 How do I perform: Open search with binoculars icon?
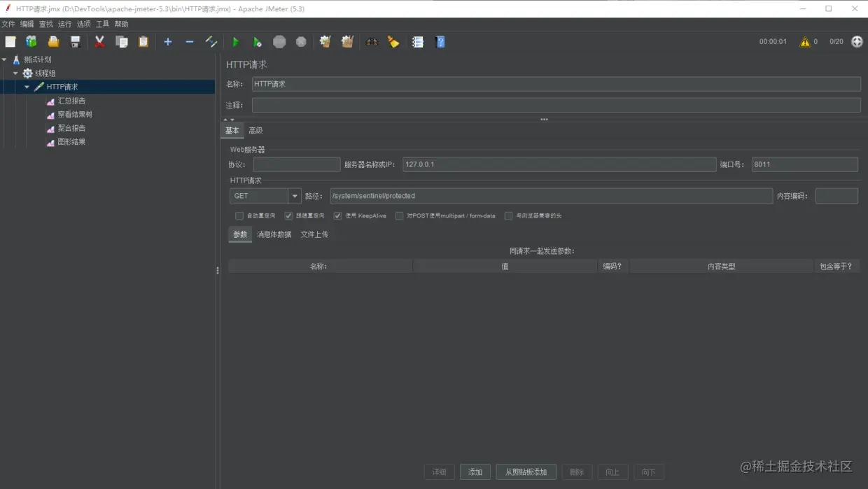point(372,42)
